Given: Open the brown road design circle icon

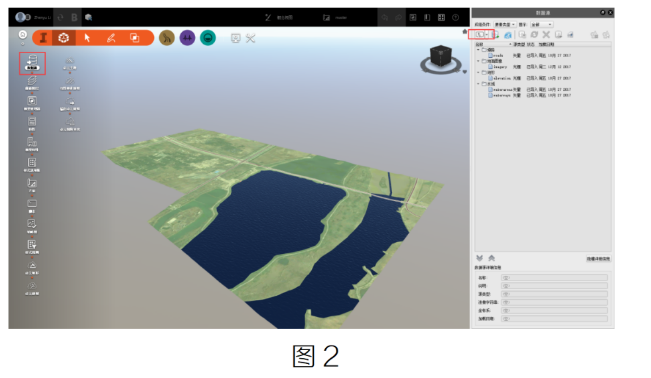Looking at the screenshot, I should [167, 38].
